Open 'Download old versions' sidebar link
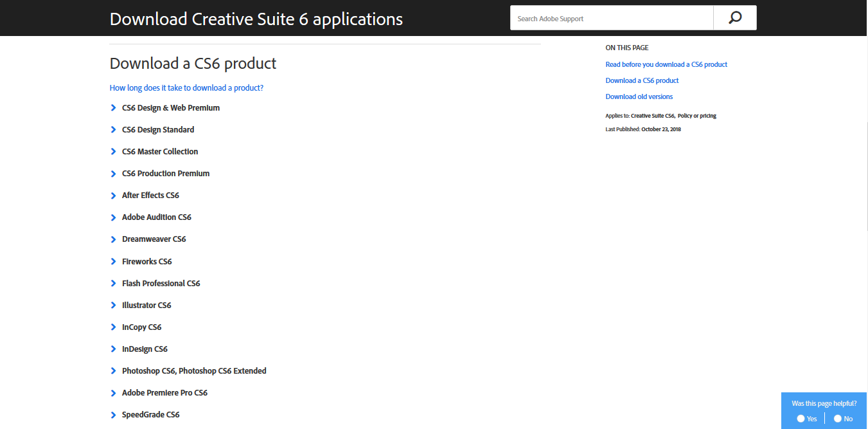This screenshot has width=868, height=429. coord(639,96)
